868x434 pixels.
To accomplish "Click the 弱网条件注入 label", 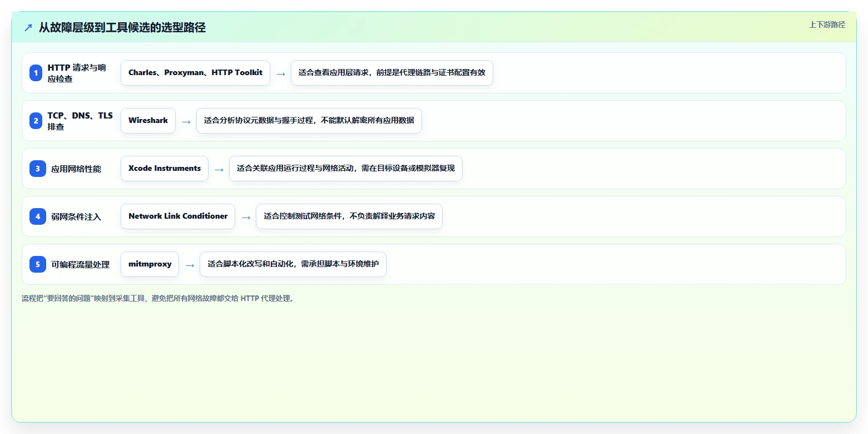I will coord(76,216).
